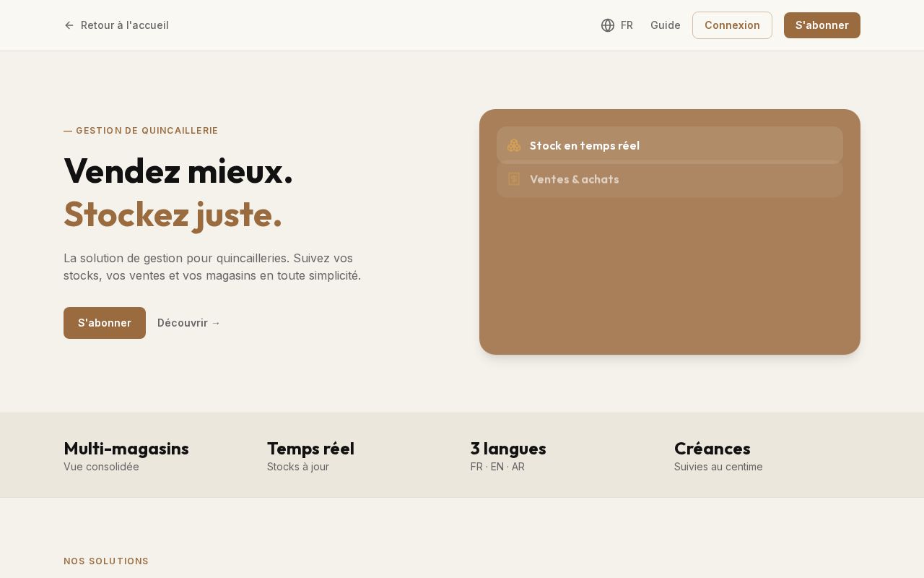Click the Stock en temps réel boxes icon
The height and width of the screenshot is (578, 924).
point(514,145)
